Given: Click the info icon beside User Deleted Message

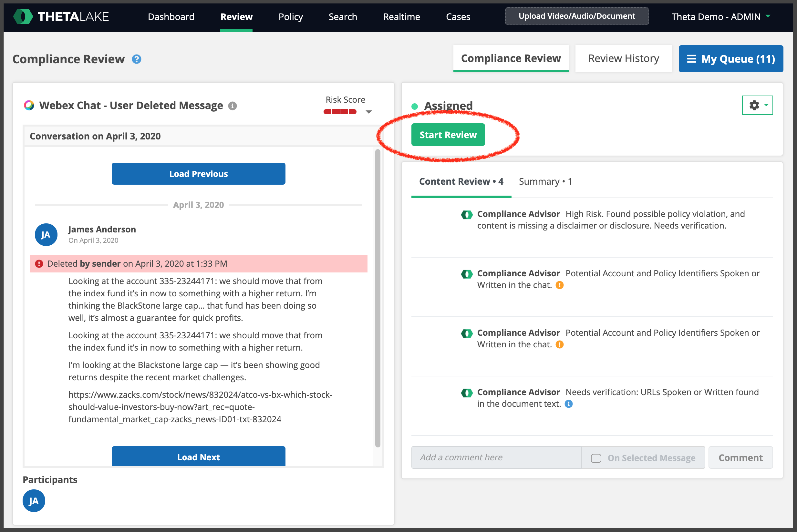Looking at the screenshot, I should click(233, 106).
